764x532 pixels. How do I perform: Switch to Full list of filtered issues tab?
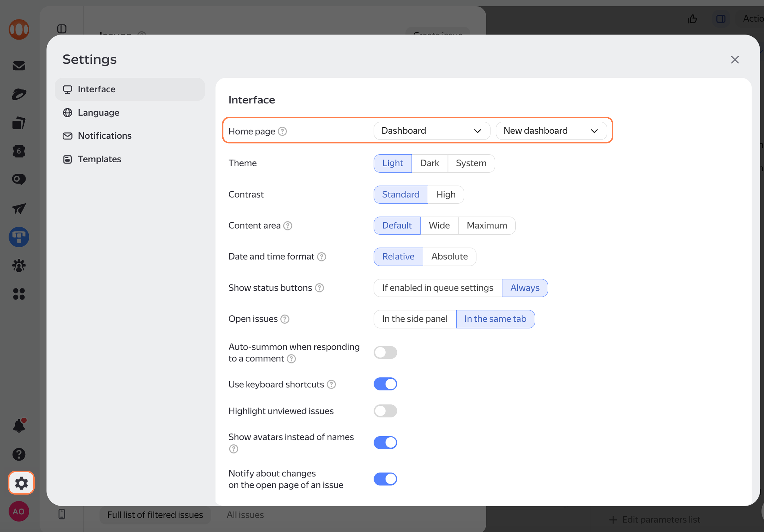pyautogui.click(x=155, y=515)
